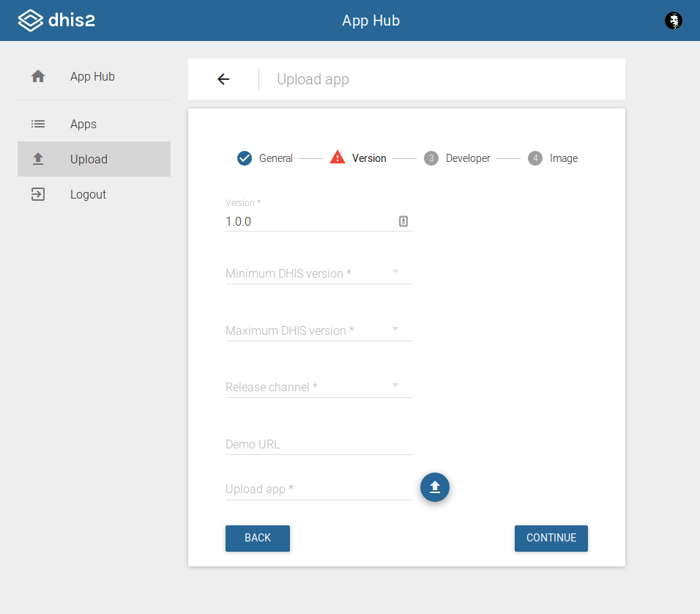Screen dimensions: 700x614
Task: Click the General step checkmark icon
Action: [x=245, y=158]
